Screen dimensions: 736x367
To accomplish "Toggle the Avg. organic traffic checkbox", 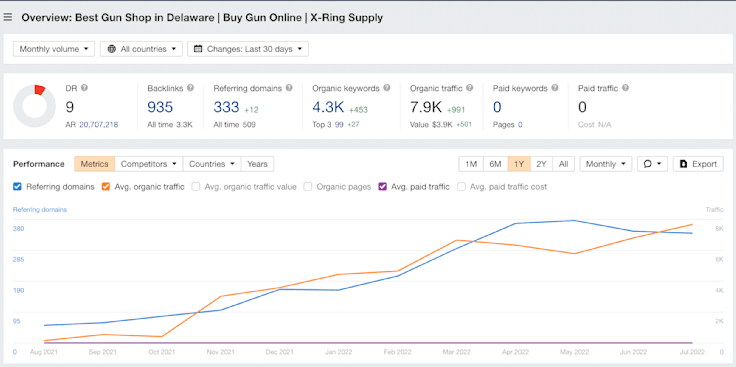I will pyautogui.click(x=106, y=186).
